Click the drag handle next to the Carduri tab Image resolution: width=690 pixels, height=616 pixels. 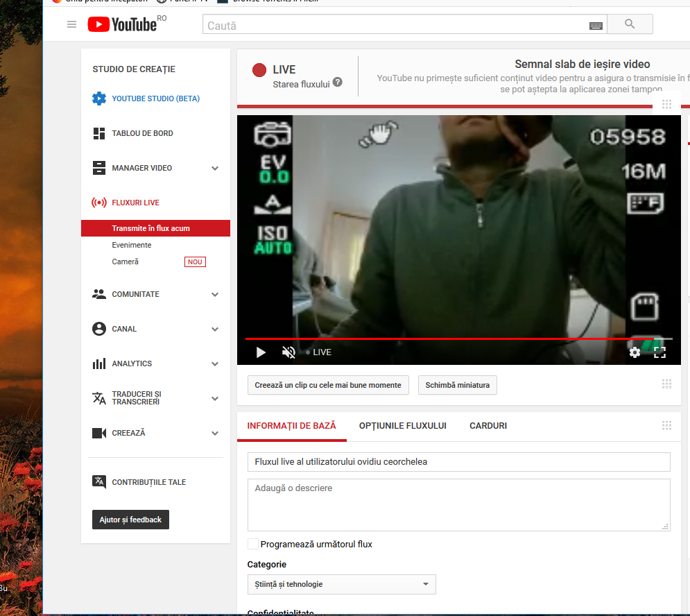[x=666, y=425]
